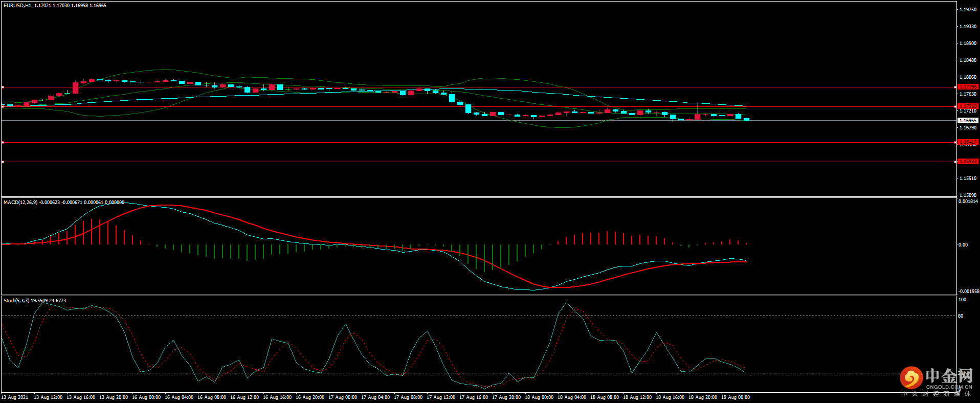Click the orange 中金网 logo icon
Image resolution: width=980 pixels, height=403 pixels.
click(911, 378)
